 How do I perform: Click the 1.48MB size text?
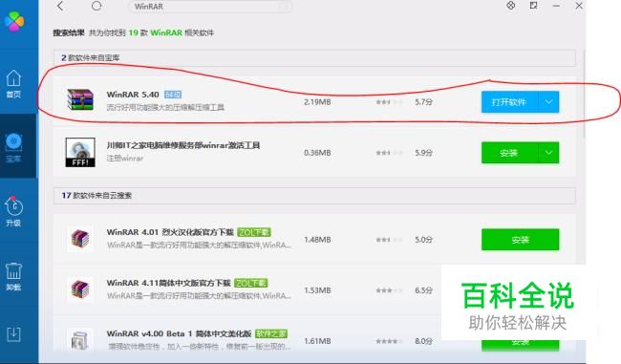(x=317, y=240)
